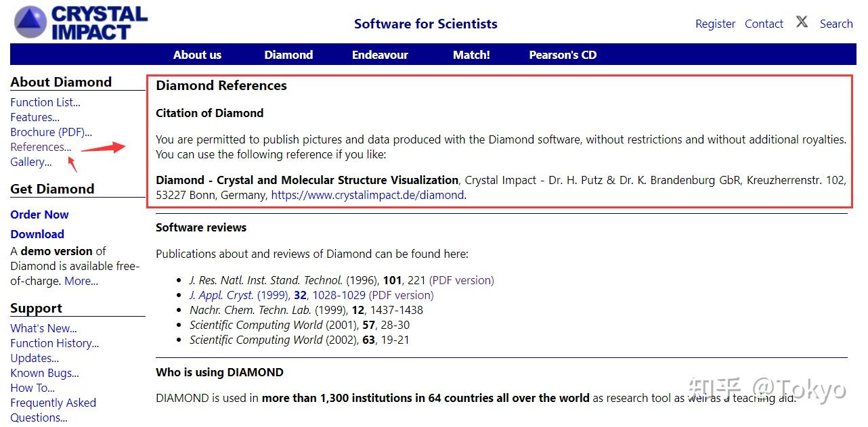The width and height of the screenshot is (868, 427).
Task: Open the About us menu
Action: tap(197, 55)
